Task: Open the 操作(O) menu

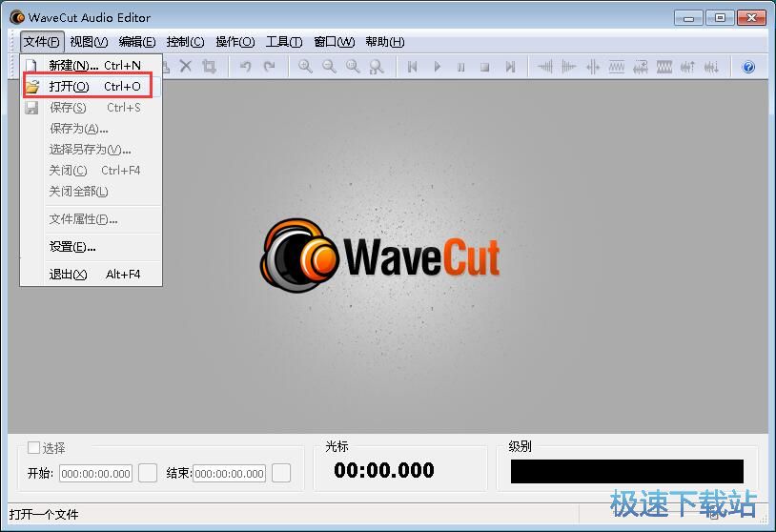Action: pos(235,42)
